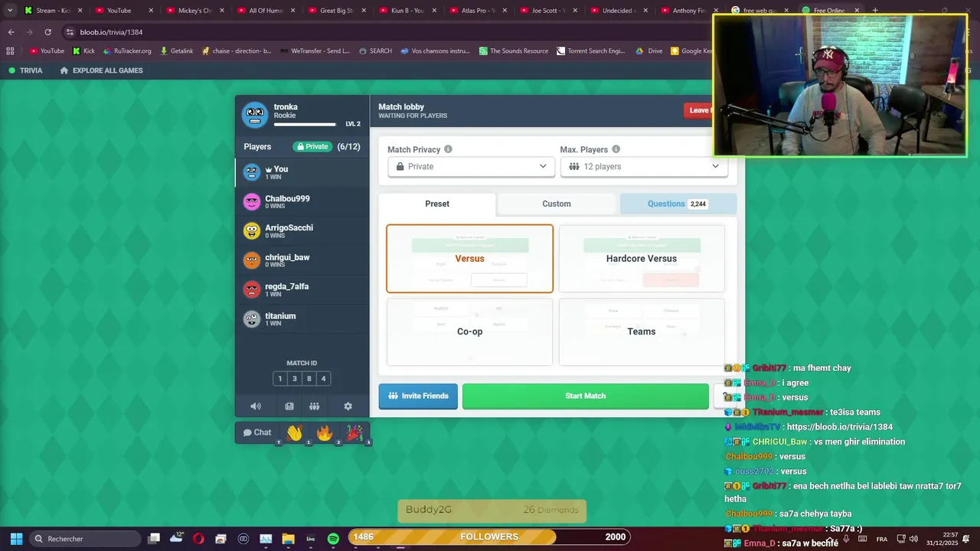Open the Drive bookmark
Image resolution: width=980 pixels, height=551 pixels.
(x=649, y=51)
